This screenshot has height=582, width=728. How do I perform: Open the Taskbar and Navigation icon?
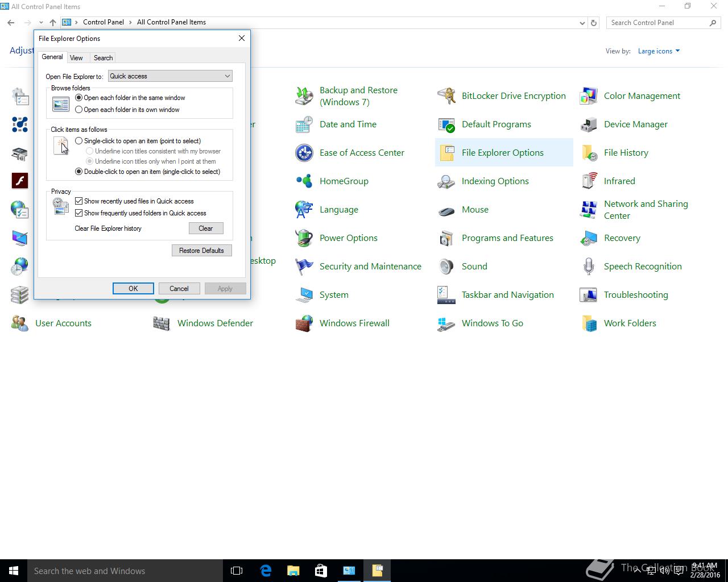pyautogui.click(x=446, y=295)
